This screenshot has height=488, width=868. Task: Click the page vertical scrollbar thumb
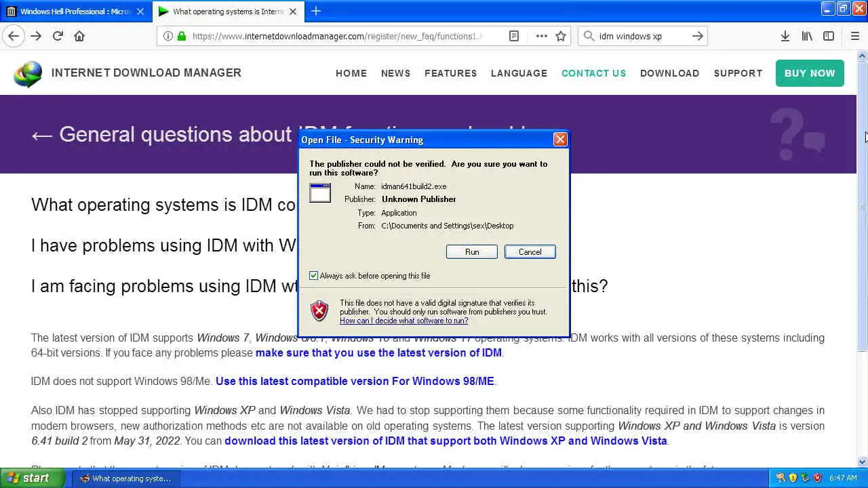tap(863, 206)
